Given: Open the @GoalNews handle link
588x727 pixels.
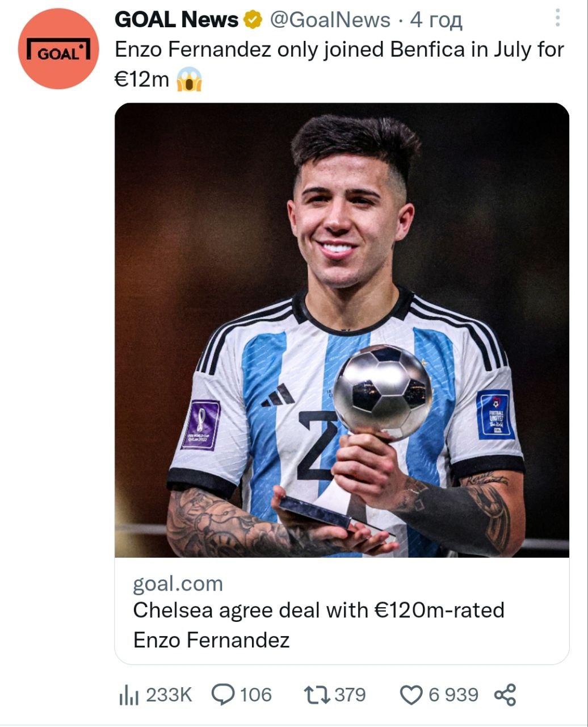Looking at the screenshot, I should coord(330,20).
